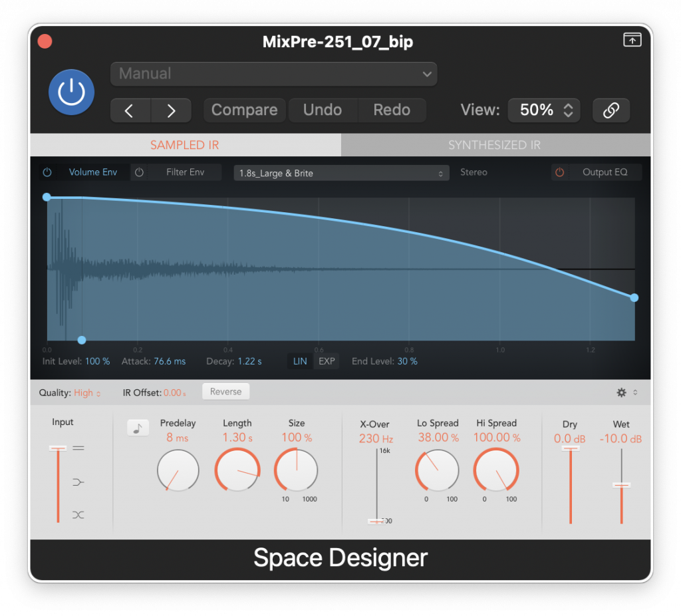The image size is (681, 616).
Task: Open the gear settings menu
Action: coord(622,392)
